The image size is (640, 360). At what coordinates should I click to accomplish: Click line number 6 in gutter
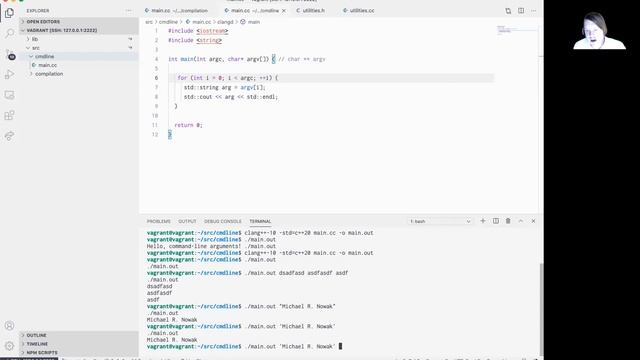click(x=156, y=78)
